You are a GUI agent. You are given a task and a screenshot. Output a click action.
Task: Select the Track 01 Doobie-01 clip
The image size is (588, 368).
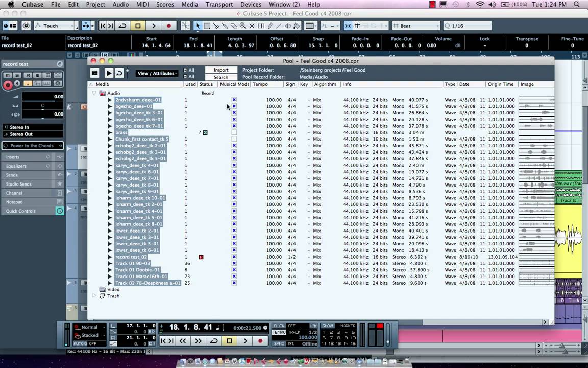click(x=138, y=270)
